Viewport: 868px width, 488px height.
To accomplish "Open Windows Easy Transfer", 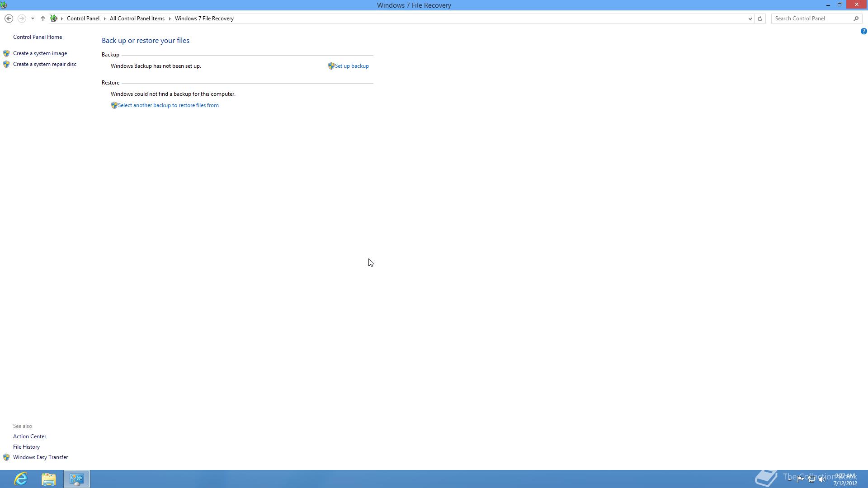I will tap(40, 457).
